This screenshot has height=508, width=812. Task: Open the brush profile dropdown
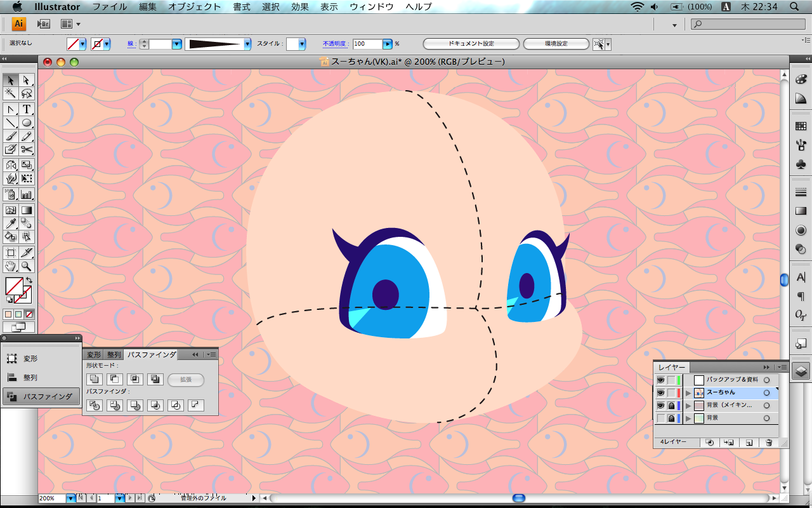click(x=247, y=44)
